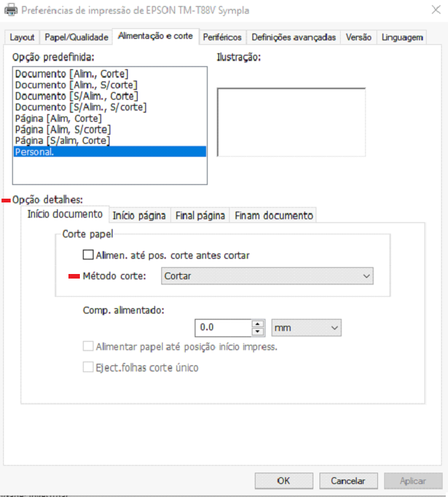Go to Definições avançadas tab

[294, 37]
